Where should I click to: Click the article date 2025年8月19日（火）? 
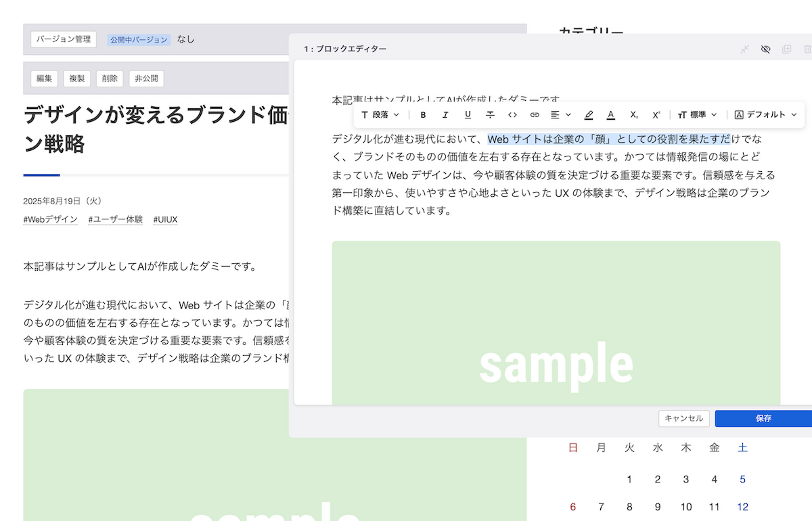pyautogui.click(x=62, y=201)
